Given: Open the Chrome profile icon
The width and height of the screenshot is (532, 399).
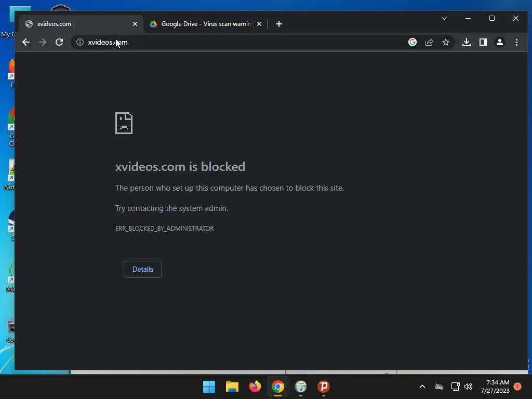Looking at the screenshot, I should point(500,43).
